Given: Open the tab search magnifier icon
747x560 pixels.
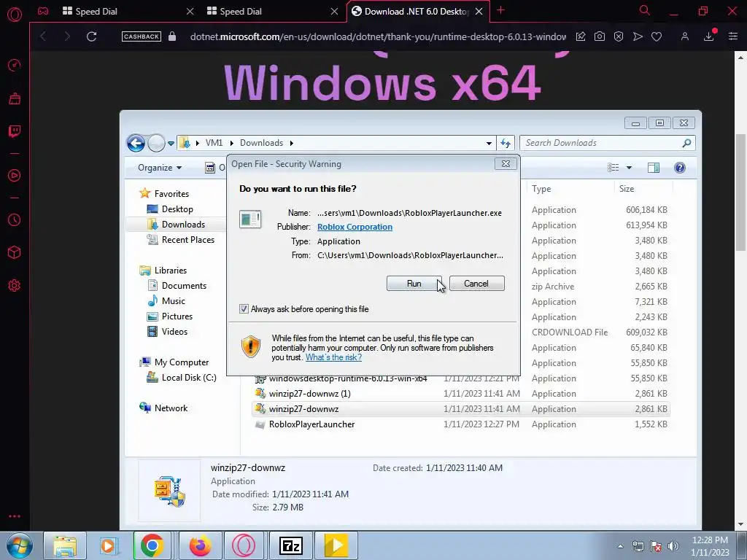Looking at the screenshot, I should (x=645, y=10).
